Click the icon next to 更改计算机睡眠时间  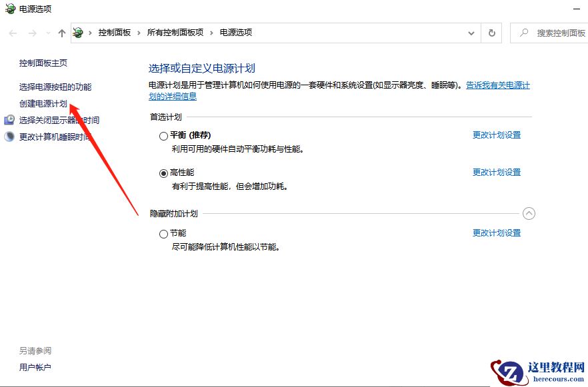pyautogui.click(x=9, y=137)
